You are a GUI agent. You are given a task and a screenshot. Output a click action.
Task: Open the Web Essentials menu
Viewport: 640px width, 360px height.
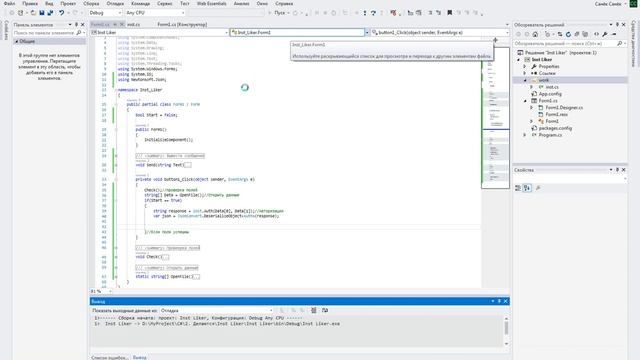pos(211,3)
